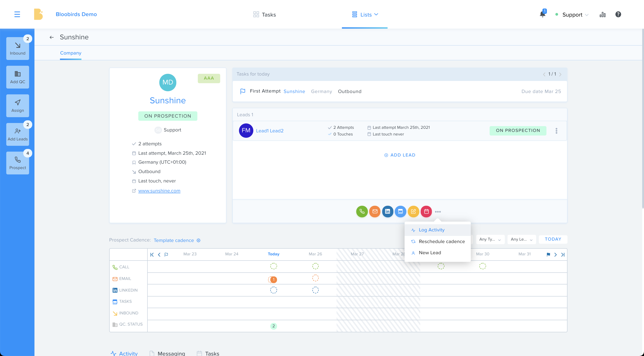
Task: Click the LinkedIn marker on Today
Action: tap(273, 290)
